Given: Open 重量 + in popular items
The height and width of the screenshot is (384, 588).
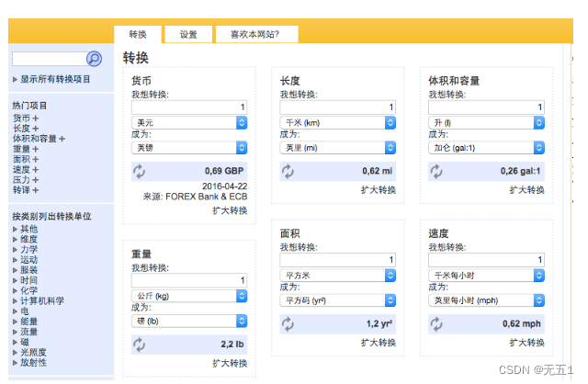Looking at the screenshot, I should click(26, 149).
